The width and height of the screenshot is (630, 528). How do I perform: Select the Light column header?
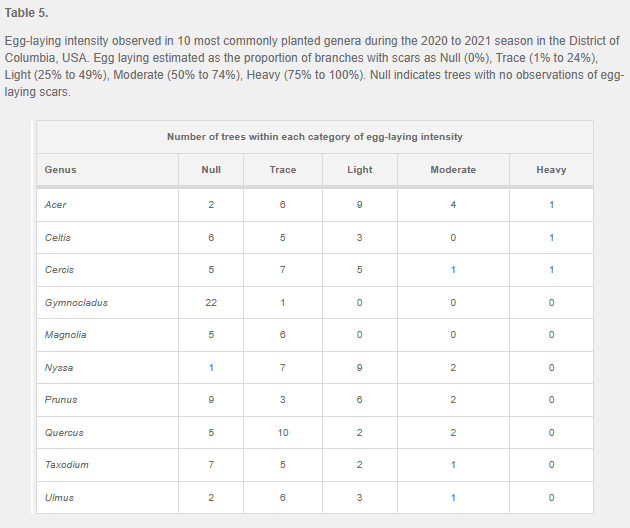click(x=360, y=170)
